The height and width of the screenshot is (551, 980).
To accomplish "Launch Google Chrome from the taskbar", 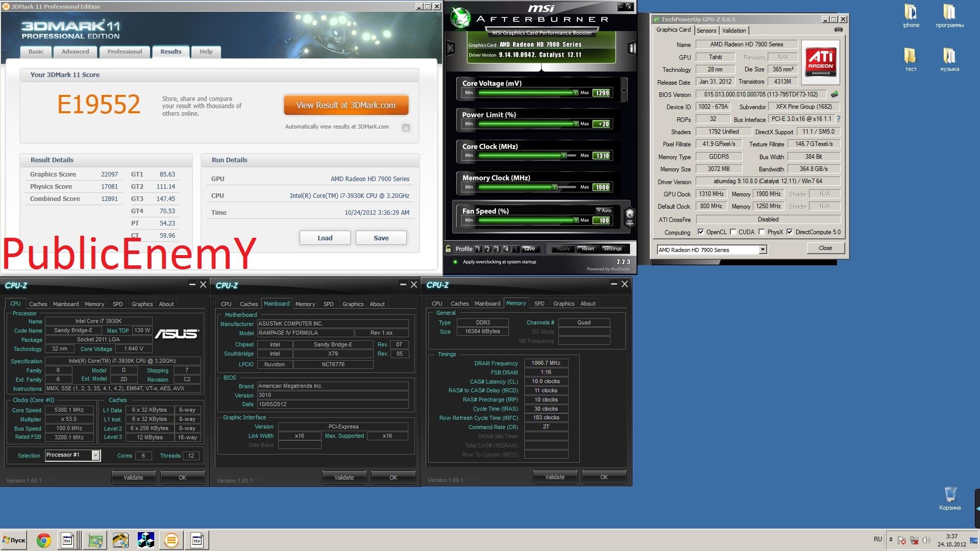I will (44, 540).
